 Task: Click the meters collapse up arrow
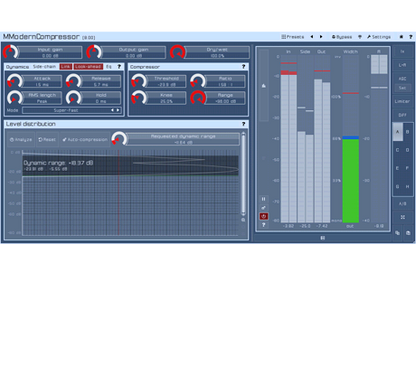click(x=264, y=86)
